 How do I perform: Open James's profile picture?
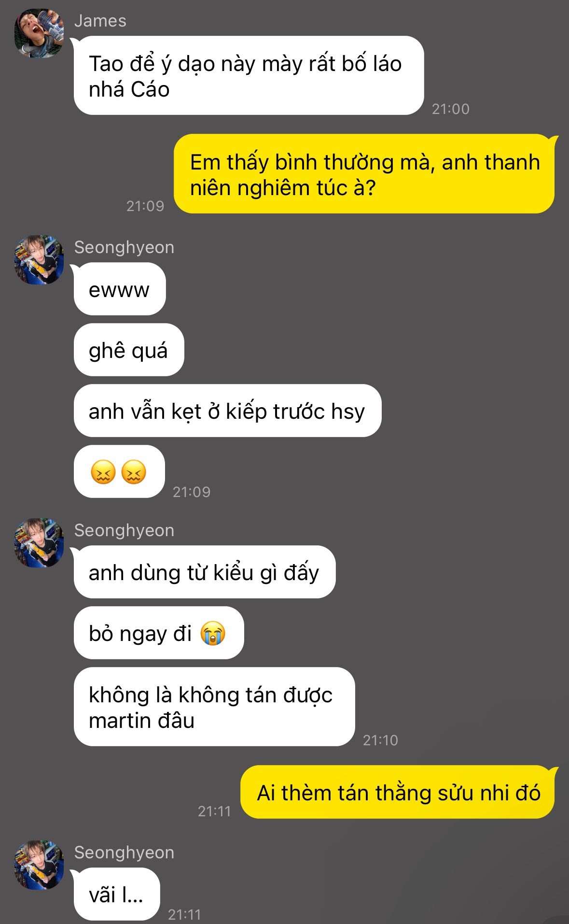(39, 33)
